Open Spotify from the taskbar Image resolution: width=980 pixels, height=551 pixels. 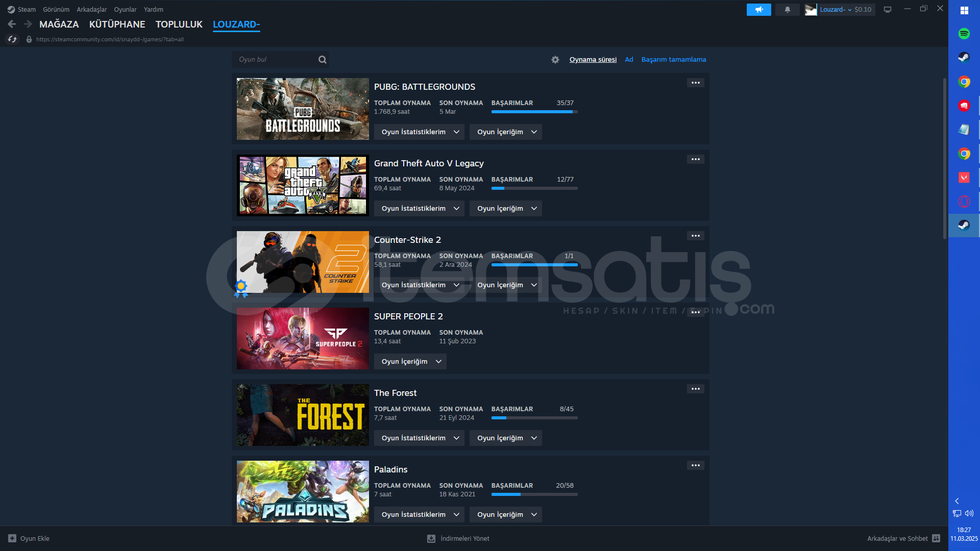pyautogui.click(x=964, y=34)
